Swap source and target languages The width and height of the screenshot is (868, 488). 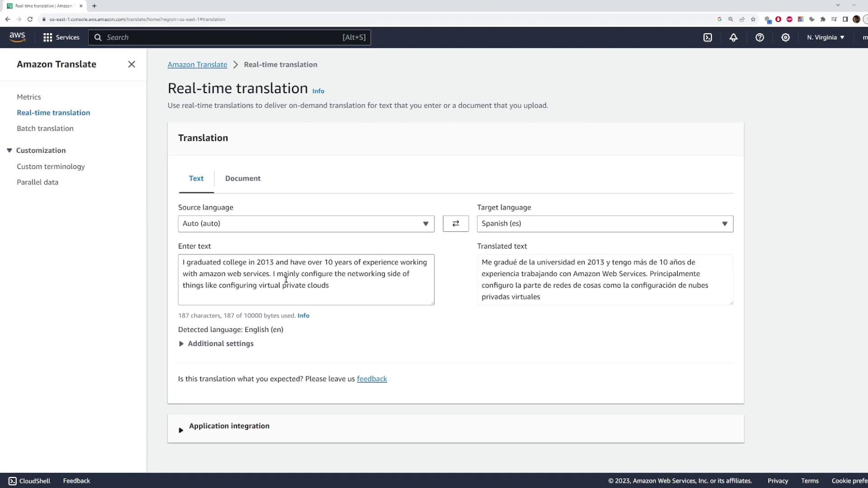click(456, 224)
